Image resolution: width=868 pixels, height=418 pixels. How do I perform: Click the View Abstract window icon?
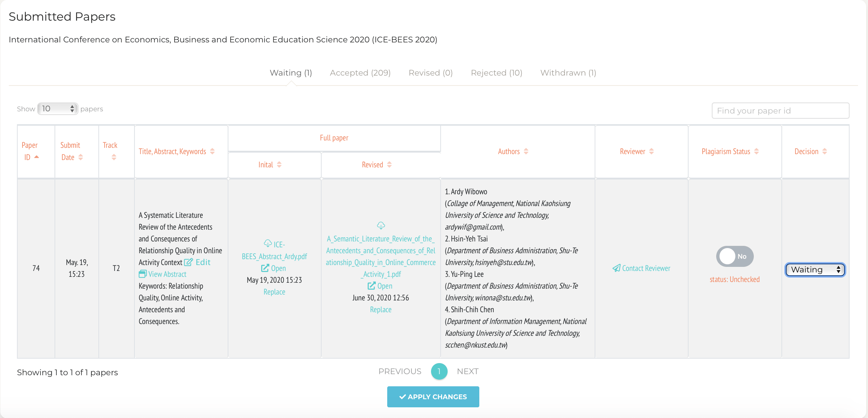point(143,274)
